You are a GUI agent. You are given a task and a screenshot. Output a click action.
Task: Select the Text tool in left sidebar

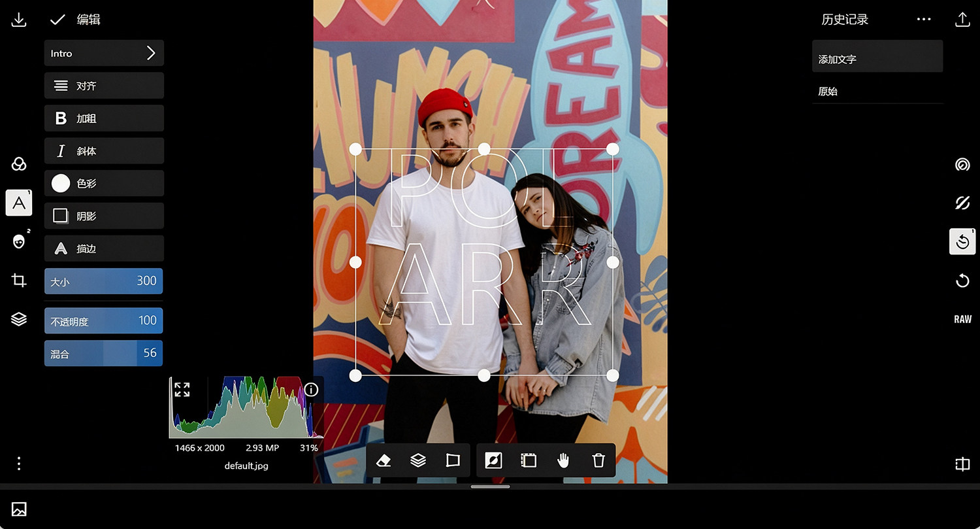click(19, 203)
